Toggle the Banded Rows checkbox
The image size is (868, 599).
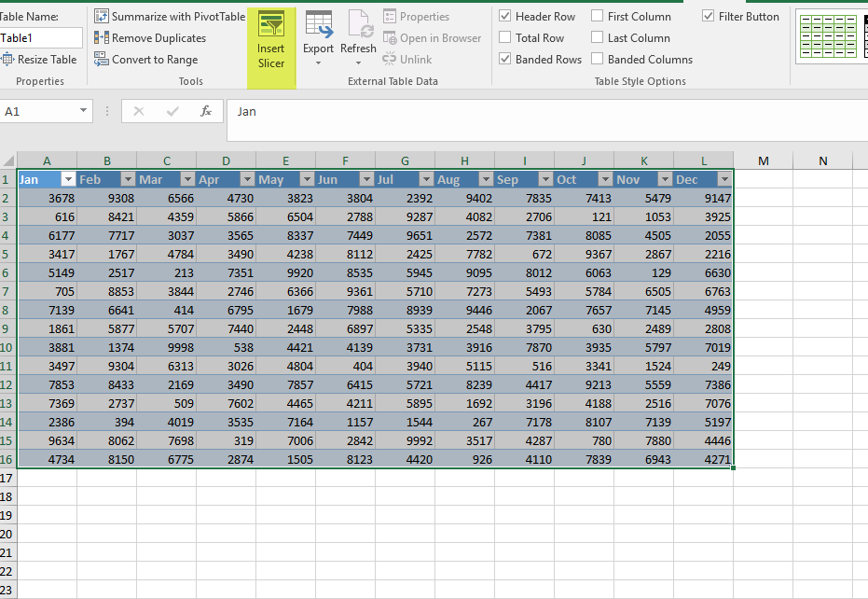505,59
